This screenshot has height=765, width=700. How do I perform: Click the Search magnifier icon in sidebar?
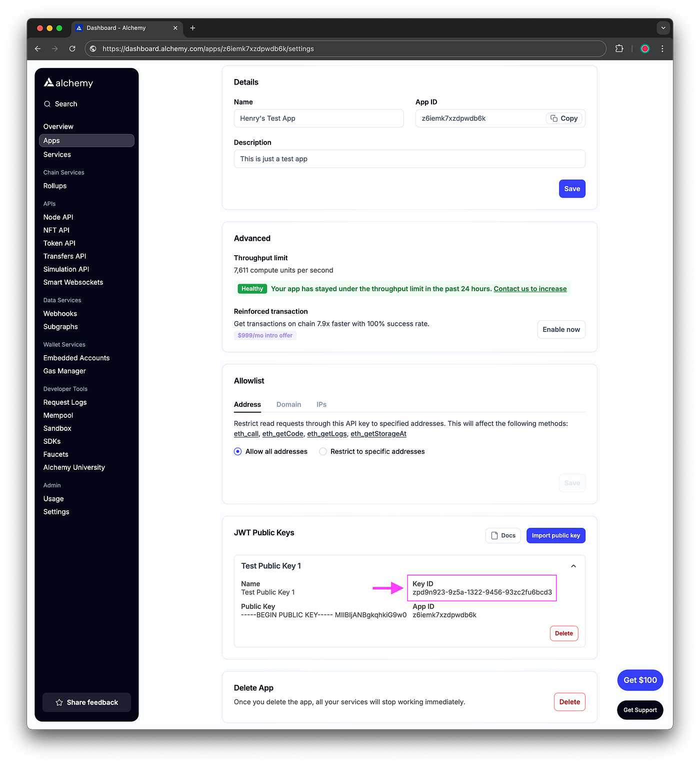click(47, 104)
